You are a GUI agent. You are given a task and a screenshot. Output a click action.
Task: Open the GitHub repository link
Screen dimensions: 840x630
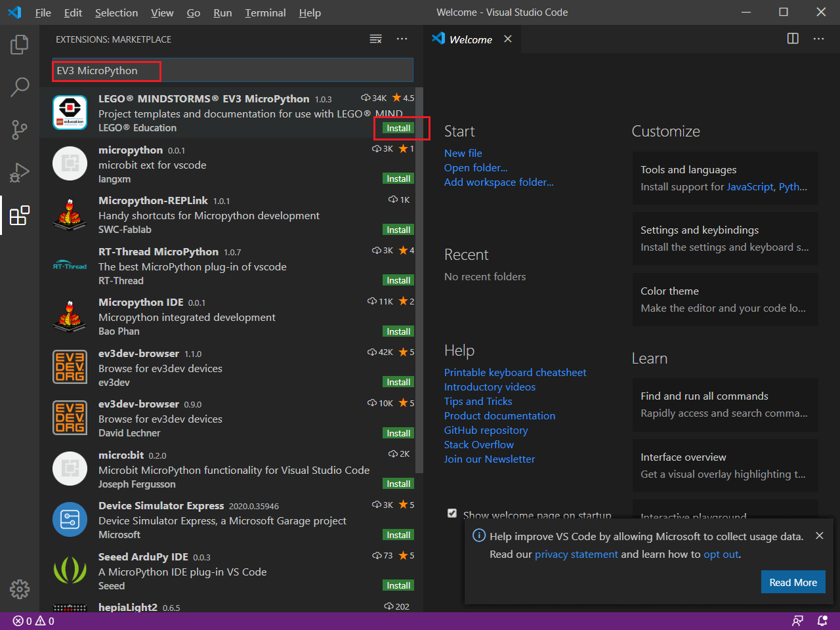point(486,430)
